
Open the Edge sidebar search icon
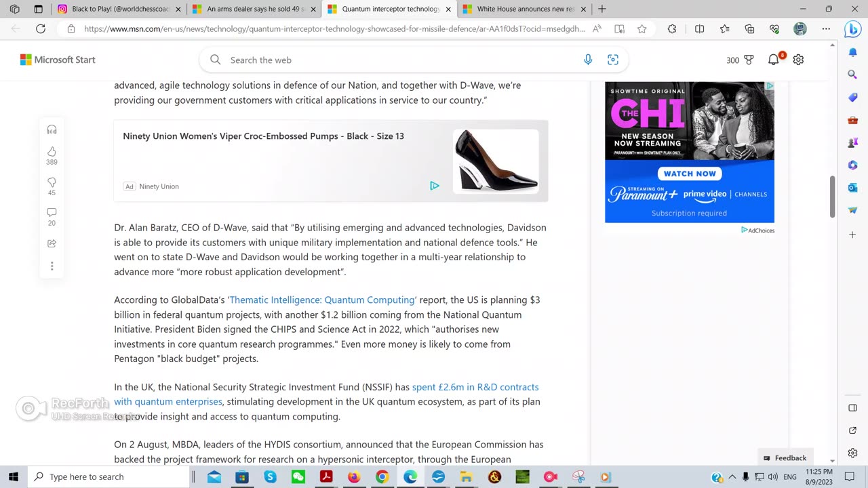[853, 75]
